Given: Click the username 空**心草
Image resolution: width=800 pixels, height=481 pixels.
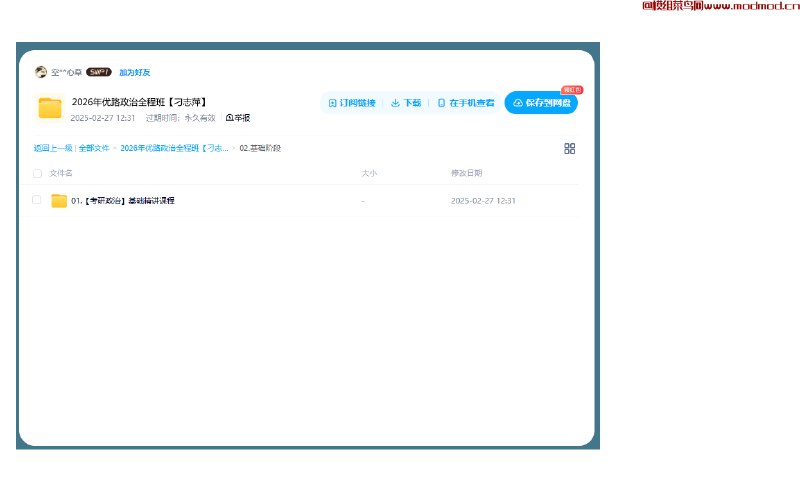Looking at the screenshot, I should coord(66,72).
